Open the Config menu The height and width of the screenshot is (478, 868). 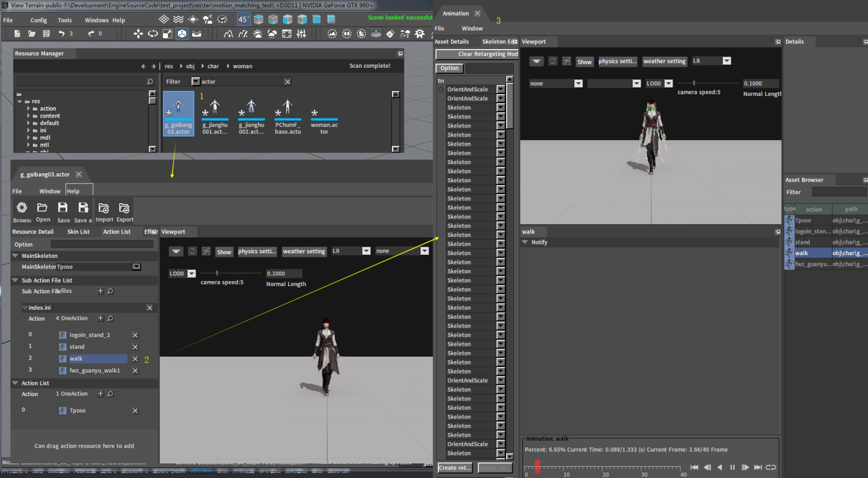[38, 20]
